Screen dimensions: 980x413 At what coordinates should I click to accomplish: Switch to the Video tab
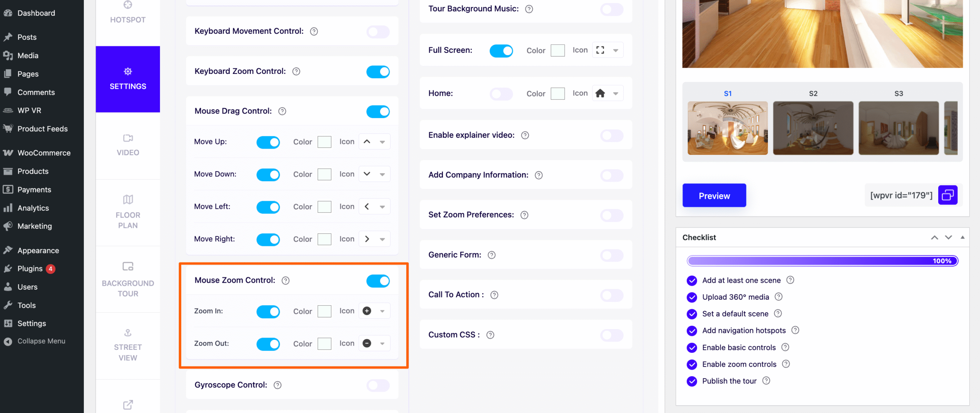click(128, 146)
